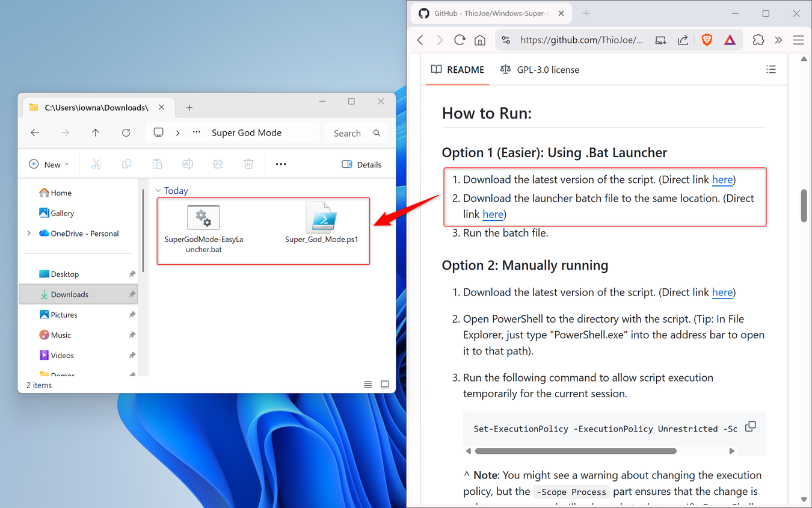This screenshot has width=812, height=508.
Task: Switch to the details list view icon
Action: click(368, 385)
